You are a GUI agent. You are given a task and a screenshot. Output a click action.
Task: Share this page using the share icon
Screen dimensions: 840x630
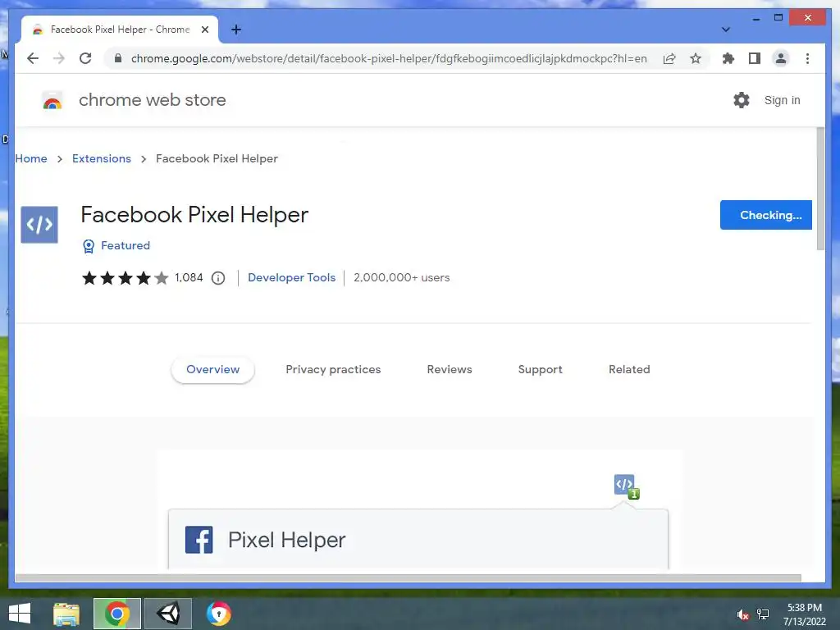click(669, 58)
